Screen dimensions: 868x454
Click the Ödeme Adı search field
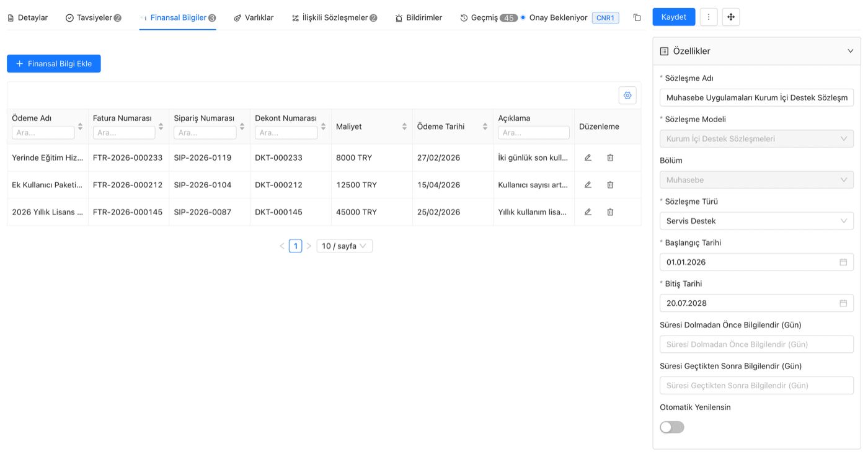43,132
